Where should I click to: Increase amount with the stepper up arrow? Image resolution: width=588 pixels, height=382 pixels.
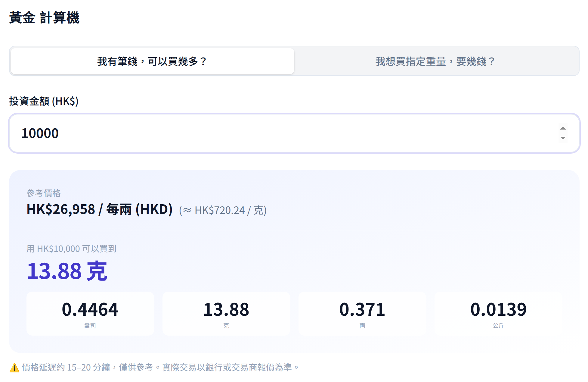coord(563,129)
